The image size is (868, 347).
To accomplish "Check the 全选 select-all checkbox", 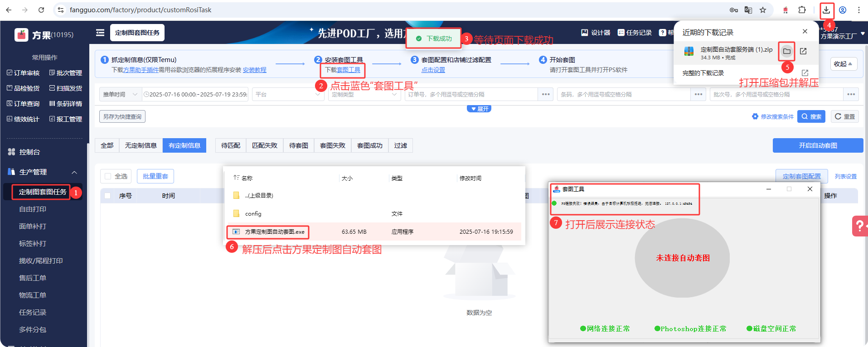I will click(x=108, y=176).
